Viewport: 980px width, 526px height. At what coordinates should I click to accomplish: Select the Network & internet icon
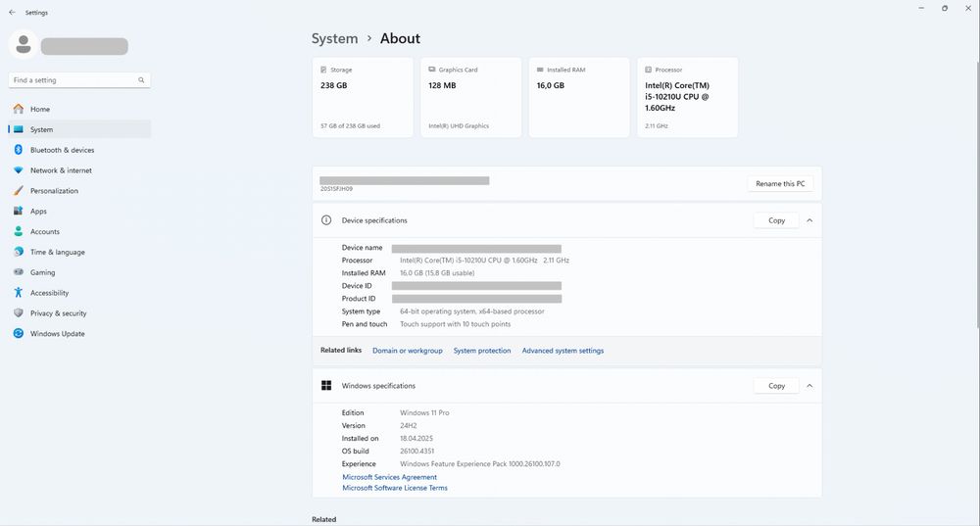[19, 170]
